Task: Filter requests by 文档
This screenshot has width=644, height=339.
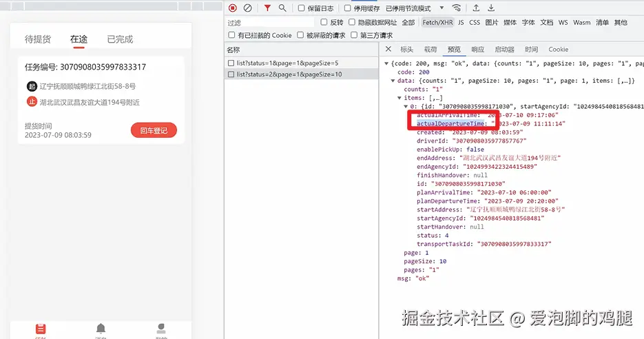Action: click(x=547, y=23)
